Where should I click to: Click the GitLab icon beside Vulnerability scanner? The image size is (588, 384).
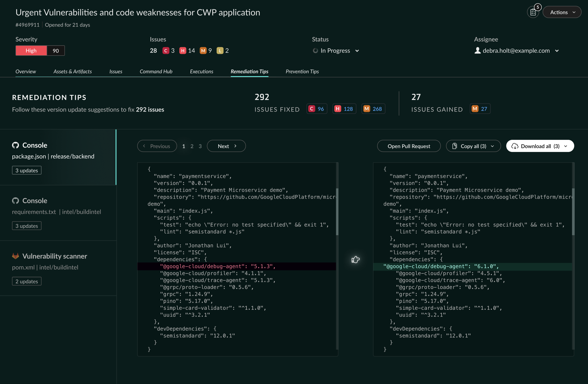pyautogui.click(x=16, y=256)
